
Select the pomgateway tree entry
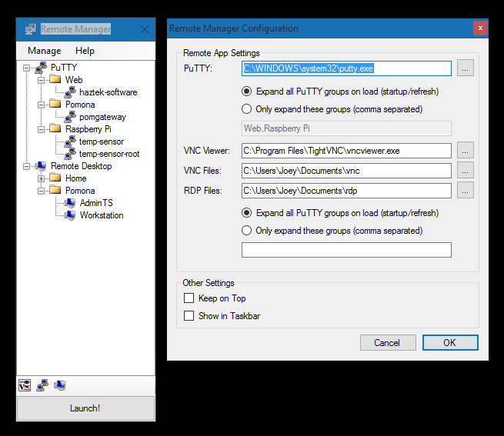(102, 118)
